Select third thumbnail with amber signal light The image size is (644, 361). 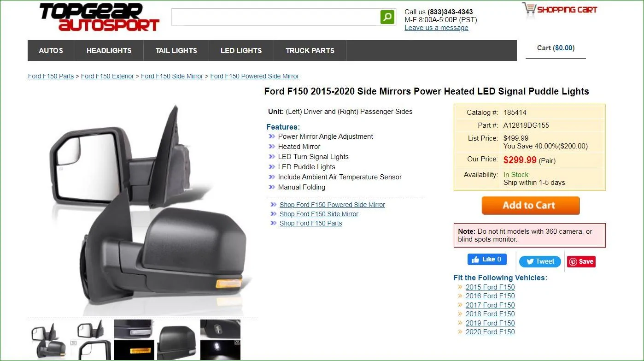(x=134, y=340)
